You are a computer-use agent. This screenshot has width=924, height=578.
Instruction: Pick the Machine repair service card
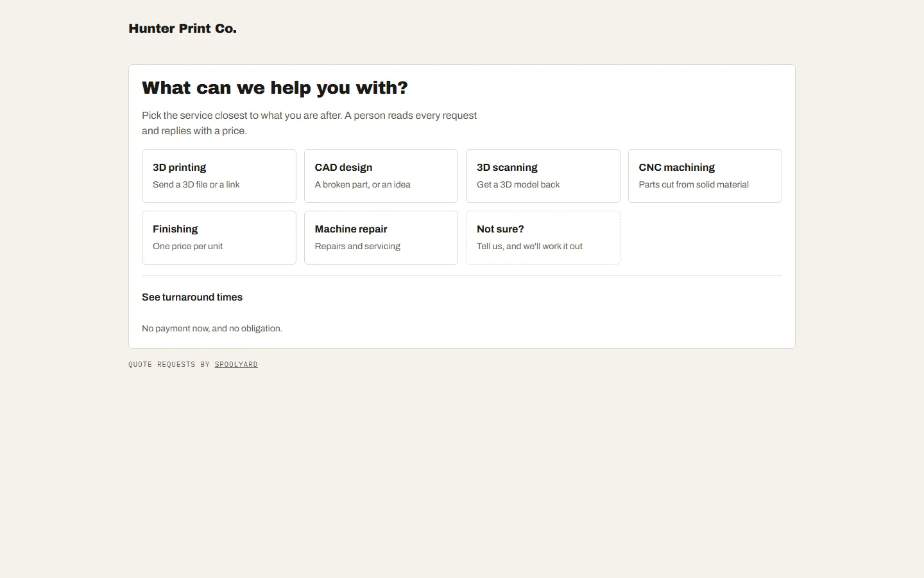381,238
